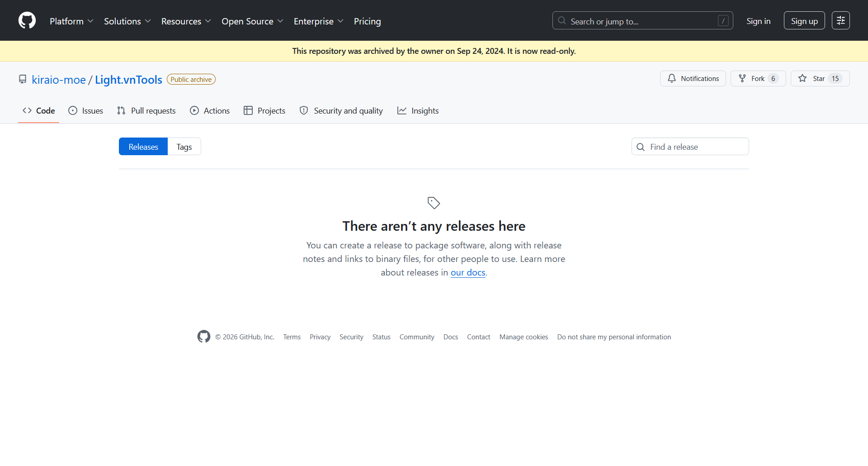This screenshot has width=868, height=466.
Task: Click the archived repository notice text
Action: 434,51
